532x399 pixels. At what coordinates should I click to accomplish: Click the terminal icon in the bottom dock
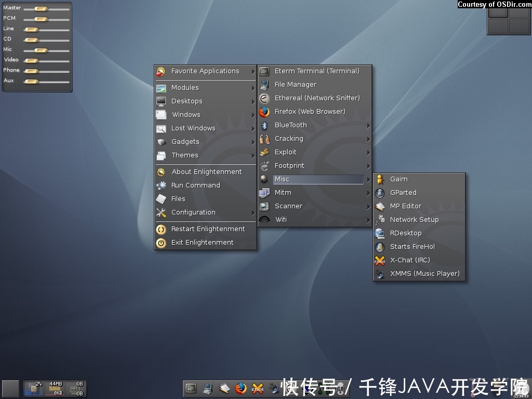click(x=191, y=388)
